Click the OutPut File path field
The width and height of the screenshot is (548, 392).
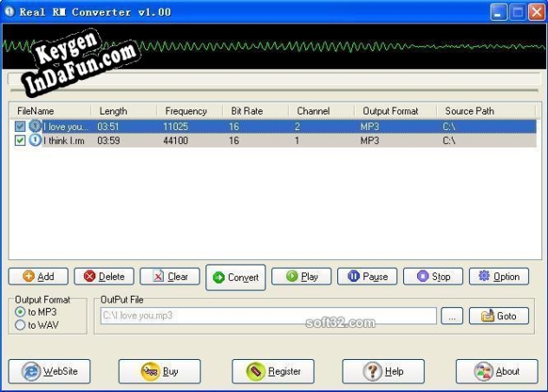[269, 316]
